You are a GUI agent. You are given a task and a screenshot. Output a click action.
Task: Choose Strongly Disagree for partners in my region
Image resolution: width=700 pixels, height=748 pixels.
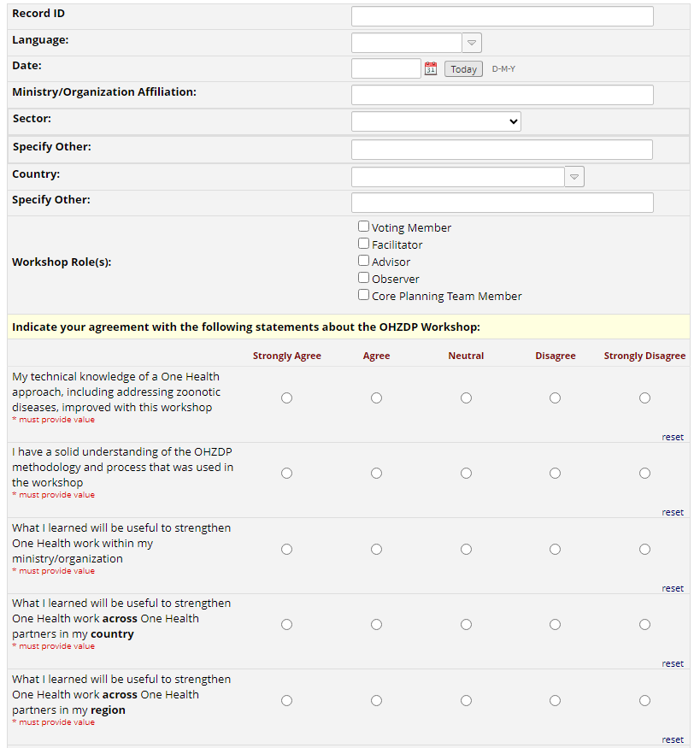644,700
